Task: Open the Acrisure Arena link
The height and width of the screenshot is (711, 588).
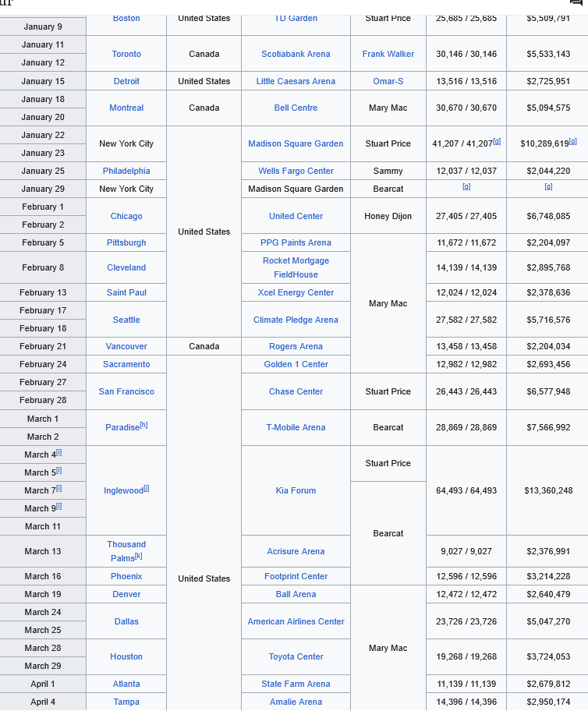Action: 296,551
